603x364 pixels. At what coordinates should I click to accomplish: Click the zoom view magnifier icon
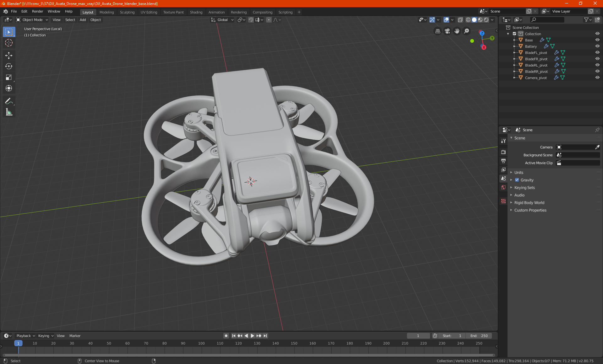pyautogui.click(x=467, y=31)
